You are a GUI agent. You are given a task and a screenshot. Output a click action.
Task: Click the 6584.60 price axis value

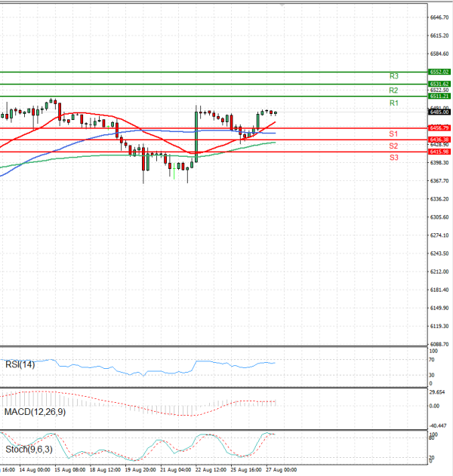click(x=439, y=54)
